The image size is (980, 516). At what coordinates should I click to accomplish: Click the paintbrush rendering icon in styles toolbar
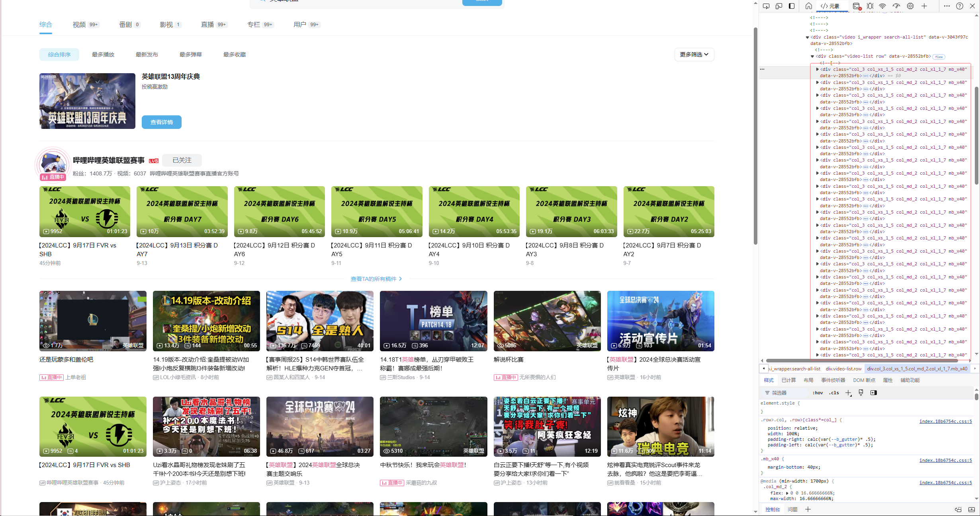click(861, 393)
